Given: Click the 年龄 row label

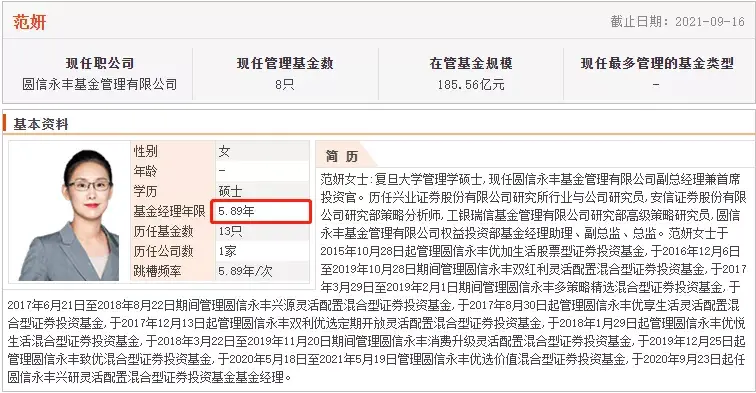Looking at the screenshot, I should click(x=146, y=171).
